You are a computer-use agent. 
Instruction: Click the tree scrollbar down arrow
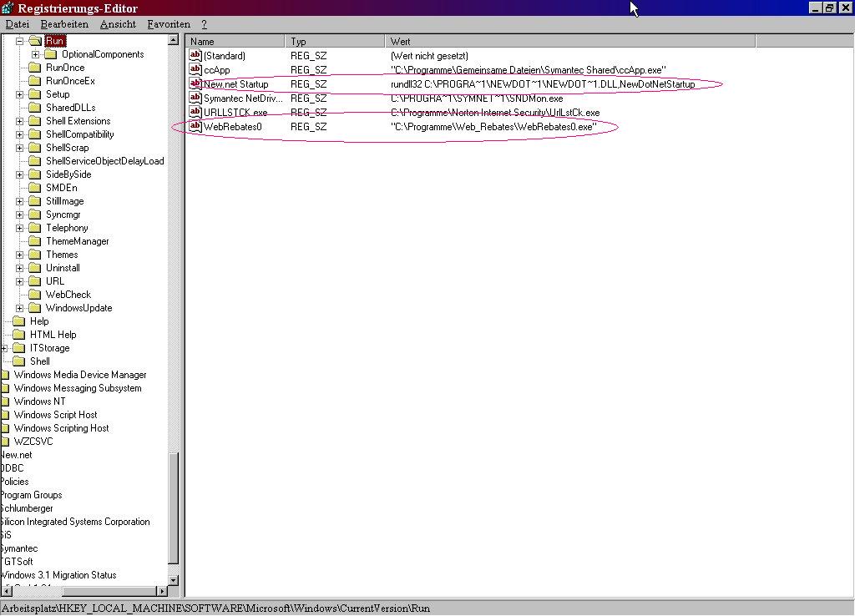pyautogui.click(x=173, y=580)
